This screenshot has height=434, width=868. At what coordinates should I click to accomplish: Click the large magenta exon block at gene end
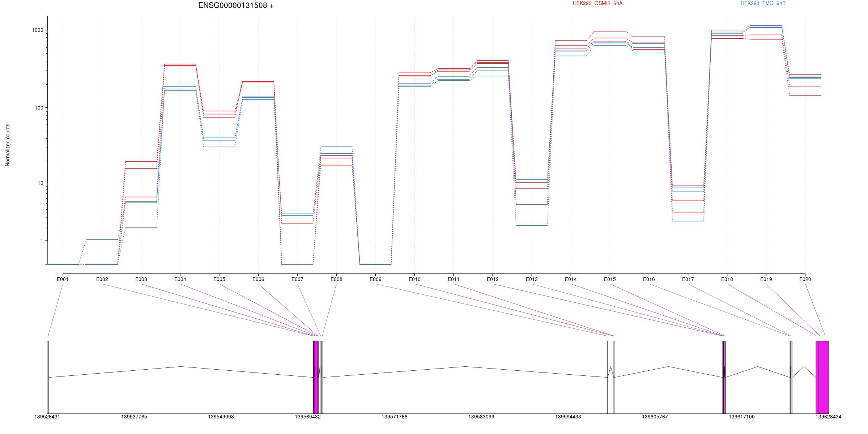tap(822, 377)
